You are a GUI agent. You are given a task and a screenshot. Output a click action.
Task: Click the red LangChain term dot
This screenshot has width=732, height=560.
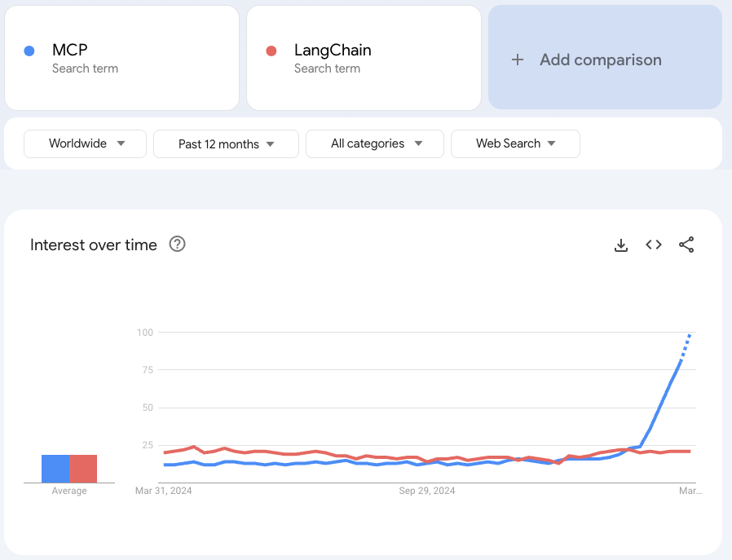pyautogui.click(x=271, y=51)
